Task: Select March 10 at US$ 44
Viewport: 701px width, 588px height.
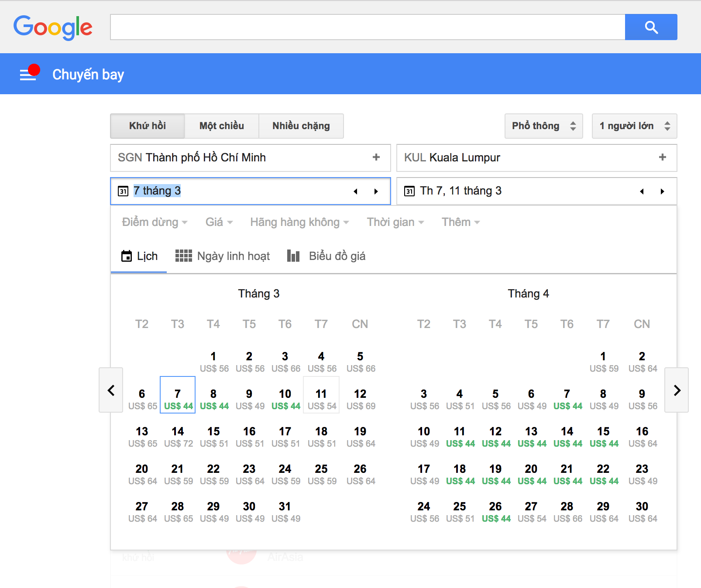Action: [285, 400]
